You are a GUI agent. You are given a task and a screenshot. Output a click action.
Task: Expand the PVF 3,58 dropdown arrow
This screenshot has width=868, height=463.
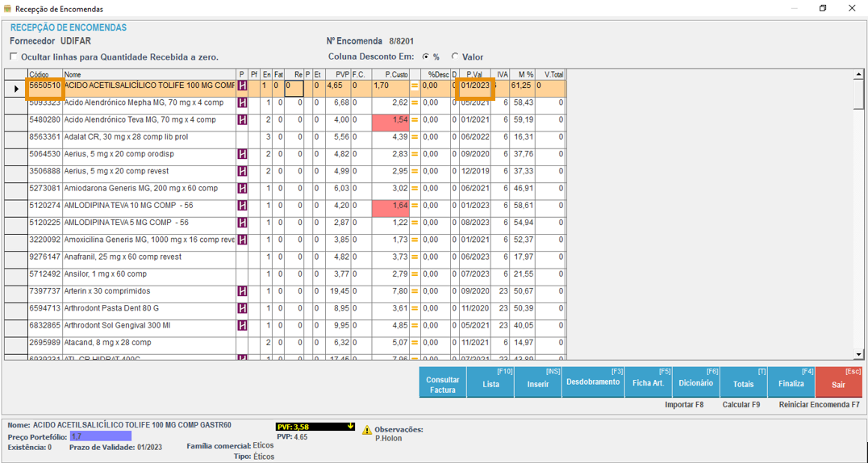(x=351, y=427)
